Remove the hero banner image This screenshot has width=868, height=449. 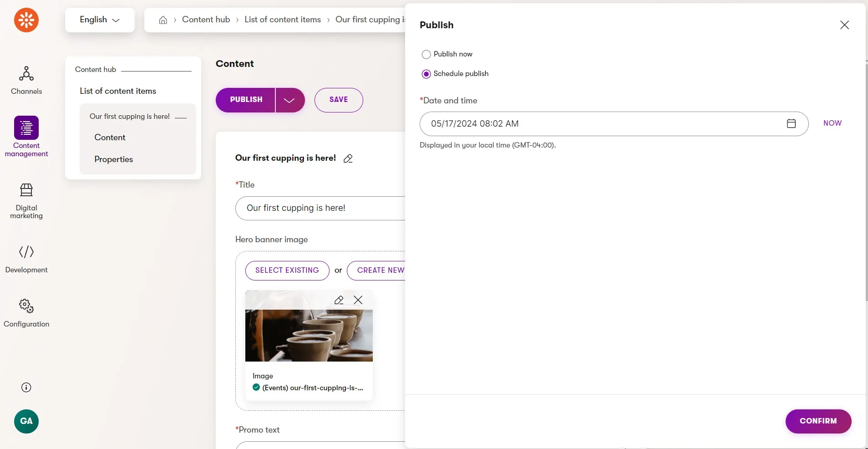tap(358, 300)
